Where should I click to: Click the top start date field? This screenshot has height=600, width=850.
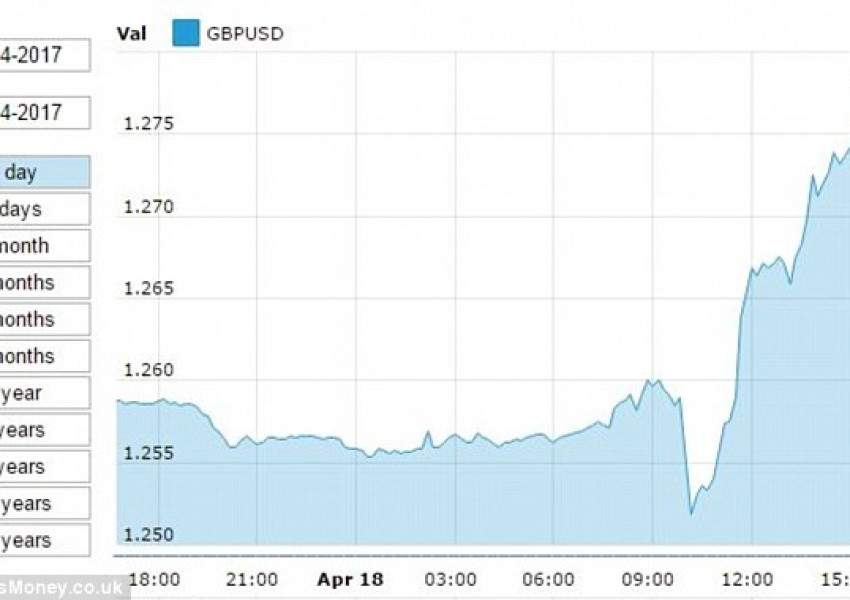click(44, 54)
